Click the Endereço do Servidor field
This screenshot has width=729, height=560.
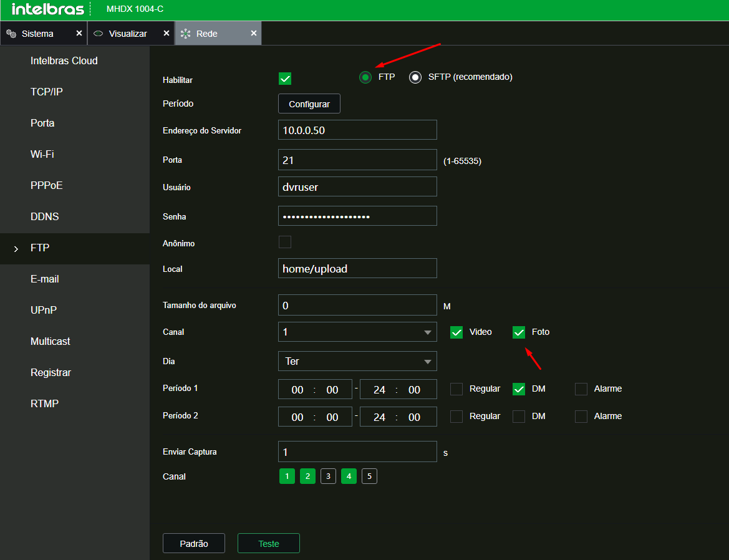point(357,130)
